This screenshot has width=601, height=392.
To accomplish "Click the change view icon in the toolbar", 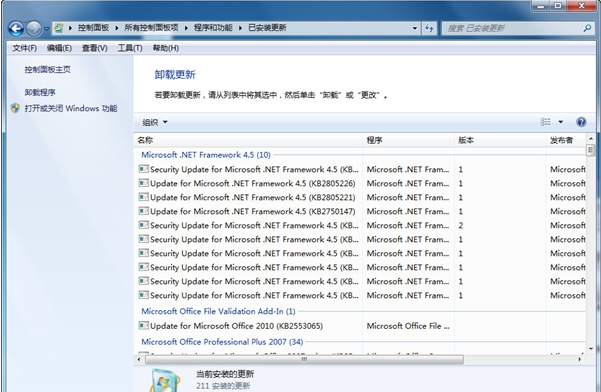I will (x=545, y=122).
